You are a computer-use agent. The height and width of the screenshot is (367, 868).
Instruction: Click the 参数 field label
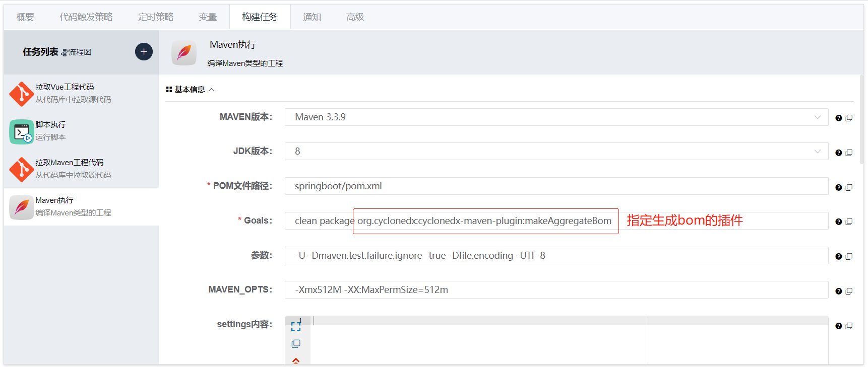(x=262, y=255)
